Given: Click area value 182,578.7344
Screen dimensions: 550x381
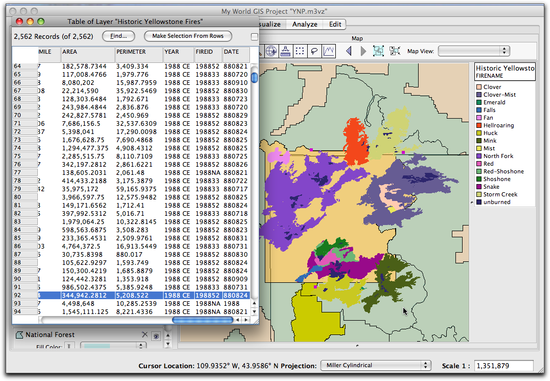Looking at the screenshot, I should 84,66.
